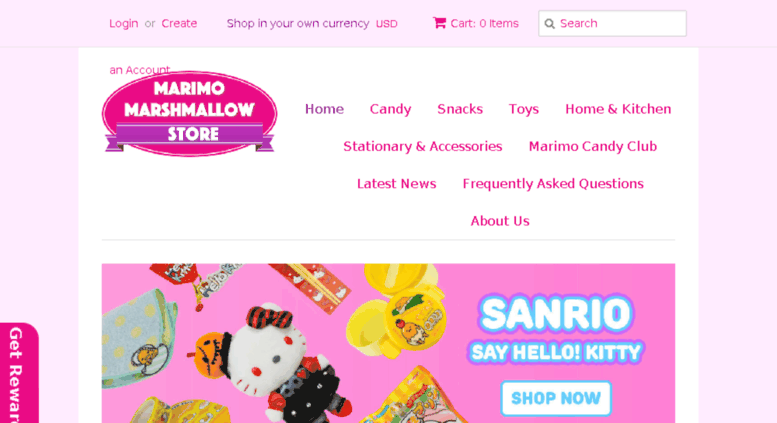Click the Marimo Marshmallow Store logo
Image resolution: width=777 pixels, height=423 pixels.
[x=189, y=114]
